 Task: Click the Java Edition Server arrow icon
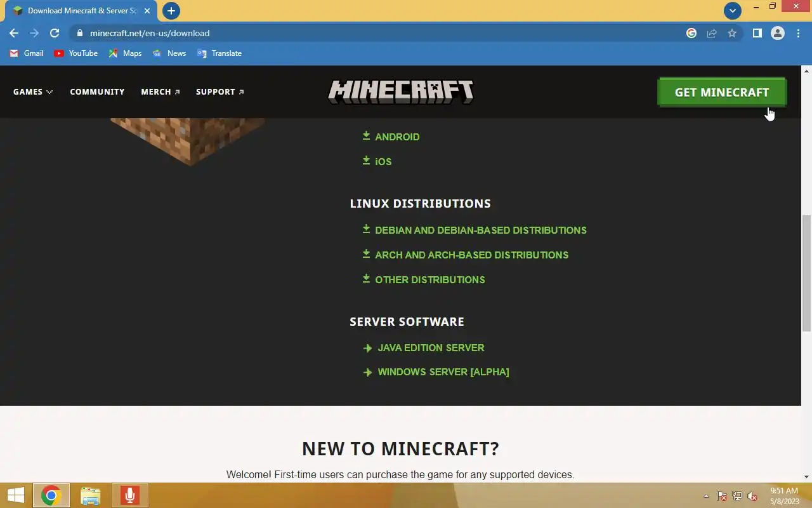pyautogui.click(x=367, y=348)
